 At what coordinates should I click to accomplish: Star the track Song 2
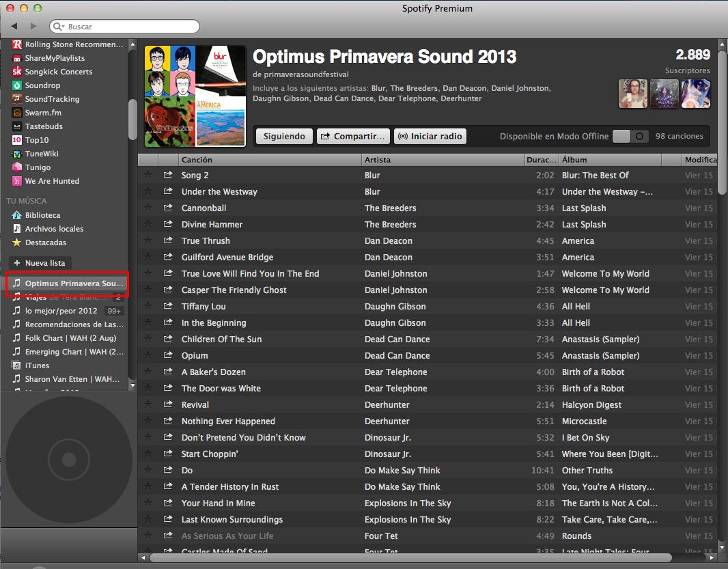tap(148, 176)
